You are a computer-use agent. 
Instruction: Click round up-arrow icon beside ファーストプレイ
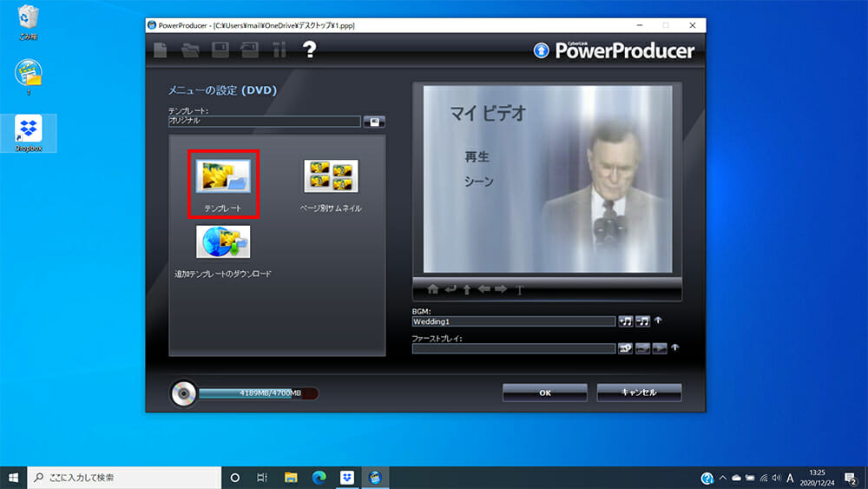[x=675, y=347]
